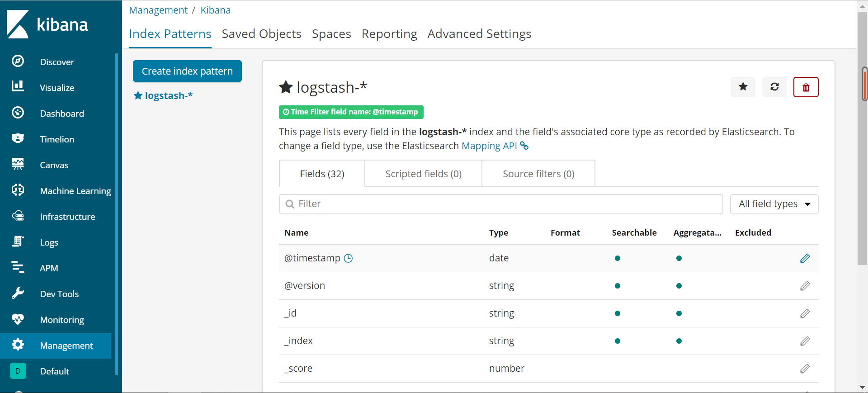Open the Spaces tab

tap(331, 34)
